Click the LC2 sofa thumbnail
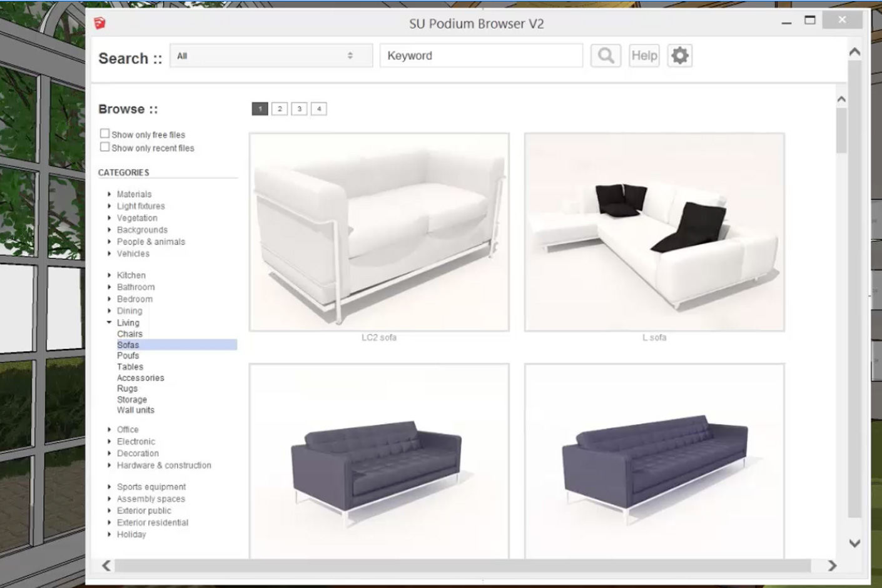This screenshot has height=588, width=882. (379, 230)
